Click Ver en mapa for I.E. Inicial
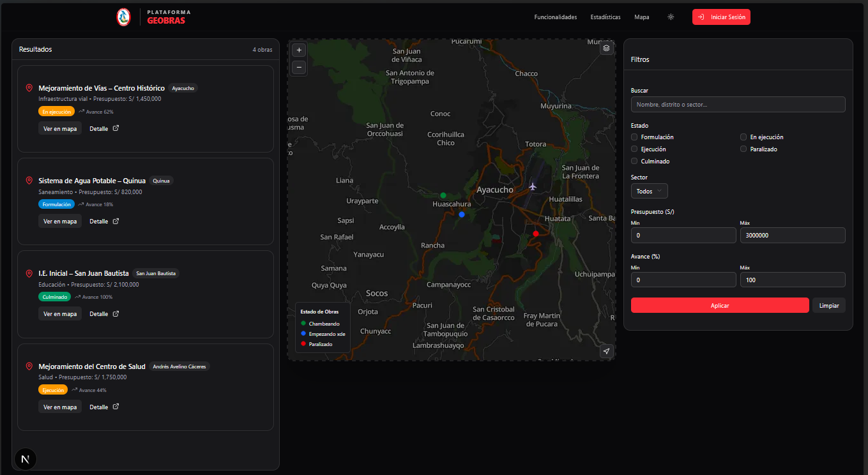The image size is (868, 475). pos(60,314)
